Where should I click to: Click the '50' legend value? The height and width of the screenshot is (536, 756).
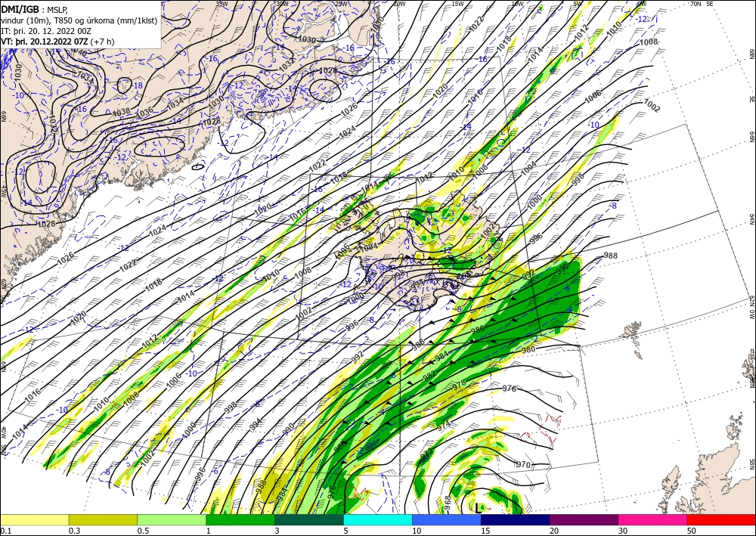(692, 531)
